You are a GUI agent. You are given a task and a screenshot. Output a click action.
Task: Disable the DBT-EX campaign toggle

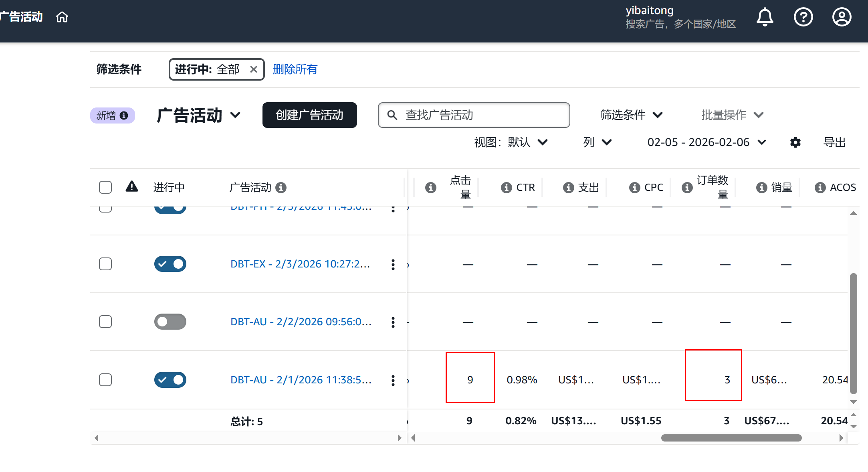pyautogui.click(x=170, y=264)
